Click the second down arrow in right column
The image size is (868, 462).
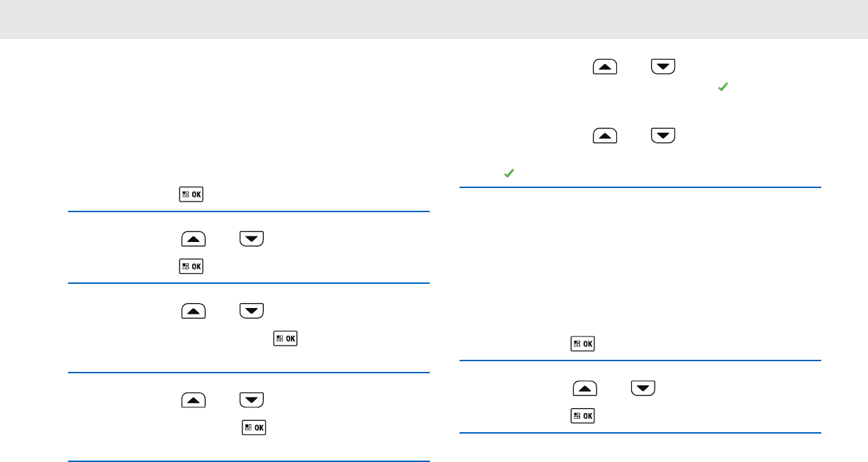point(663,136)
